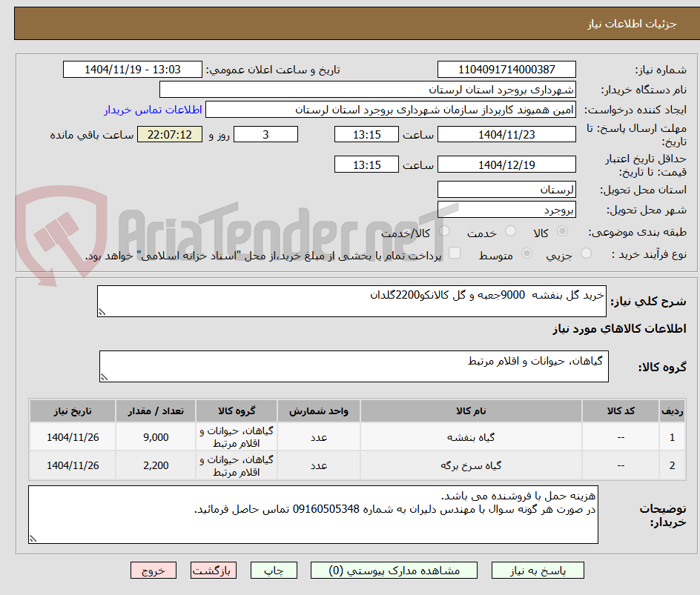Select the جزیی purchase type radio
Screen dimensions: 700x595
point(586,253)
